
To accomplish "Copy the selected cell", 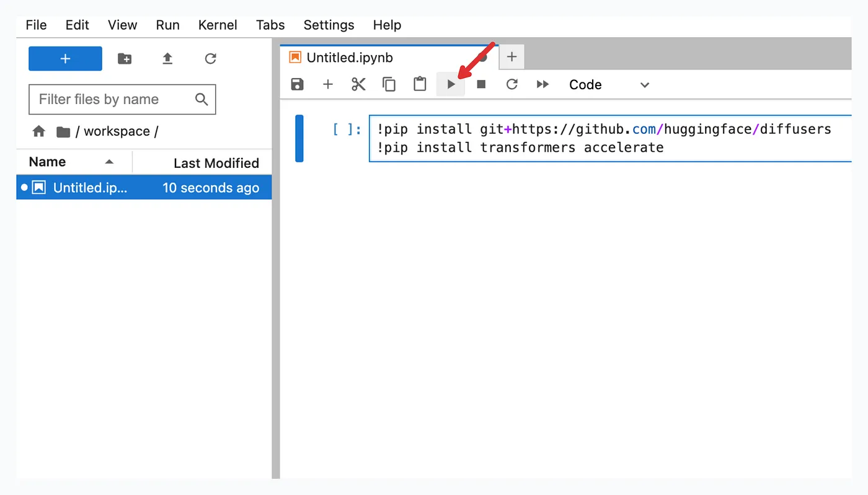I will 389,85.
